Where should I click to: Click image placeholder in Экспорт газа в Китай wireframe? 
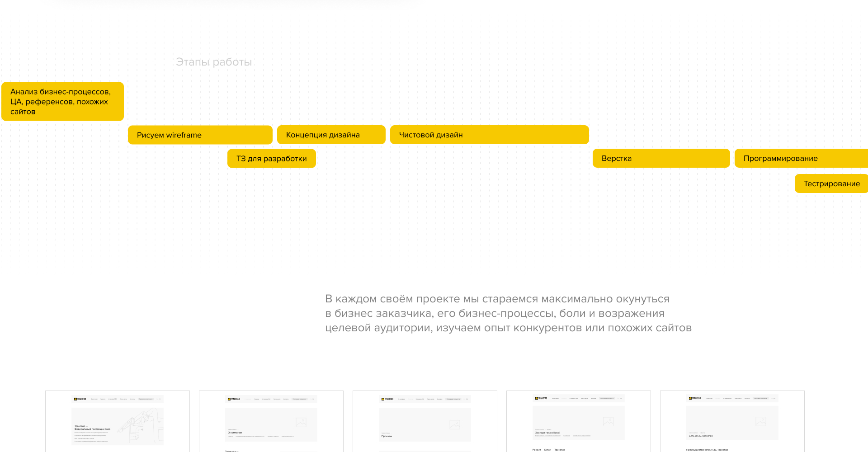point(608,421)
